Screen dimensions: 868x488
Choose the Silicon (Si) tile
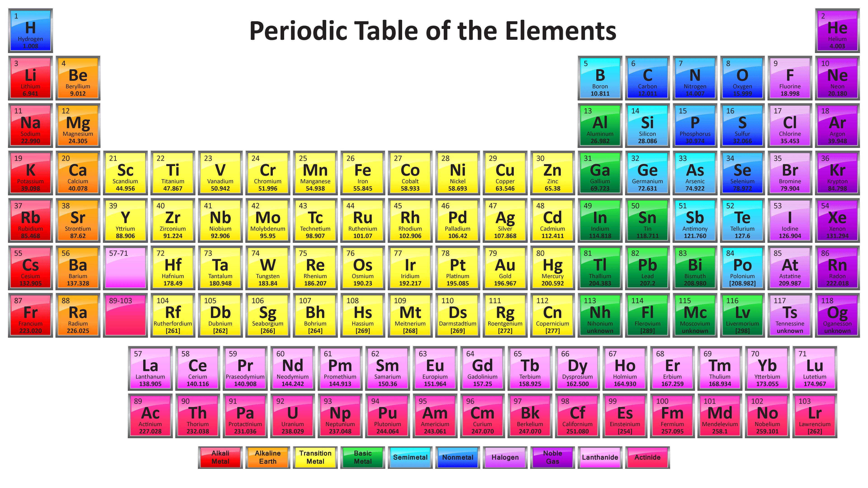[x=647, y=126]
